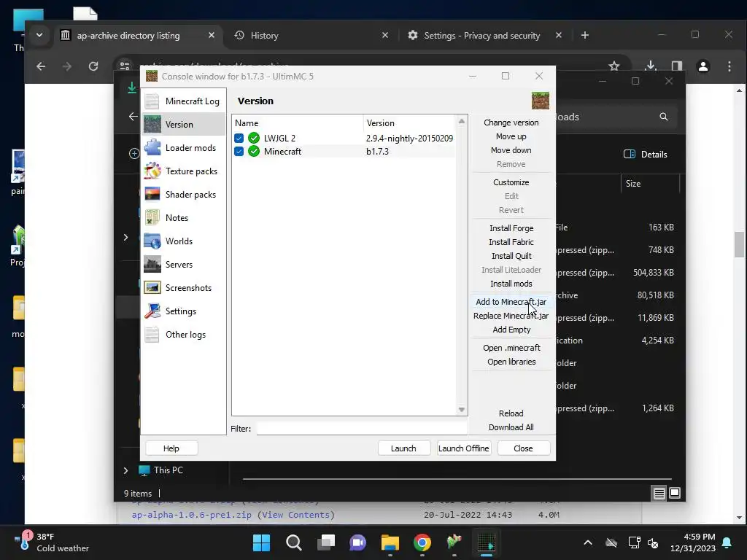Bookmark page with the star icon
Screen dimensions: 747x560
(x=614, y=66)
